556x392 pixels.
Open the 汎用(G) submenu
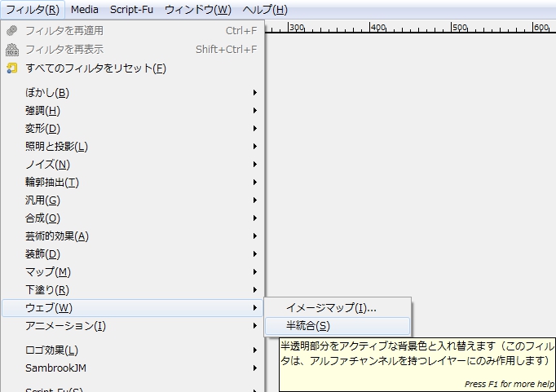point(133,200)
